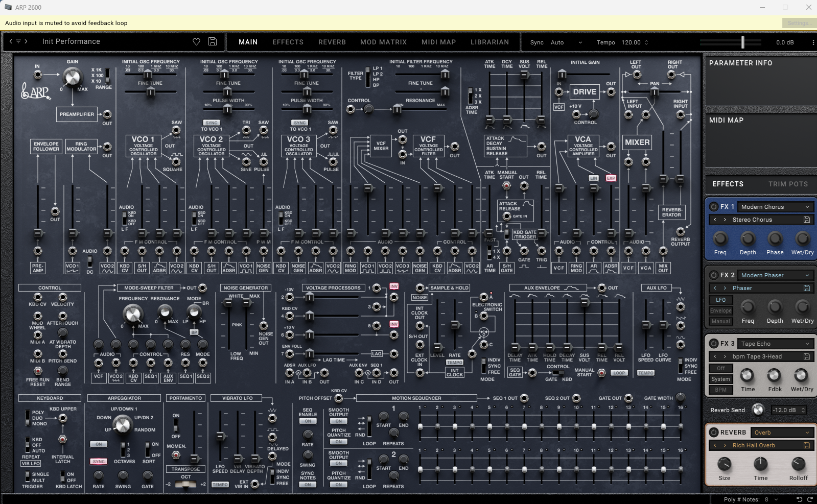Toggle the SEQ ENABLE ON button
This screenshot has width=817, height=504.
(308, 421)
